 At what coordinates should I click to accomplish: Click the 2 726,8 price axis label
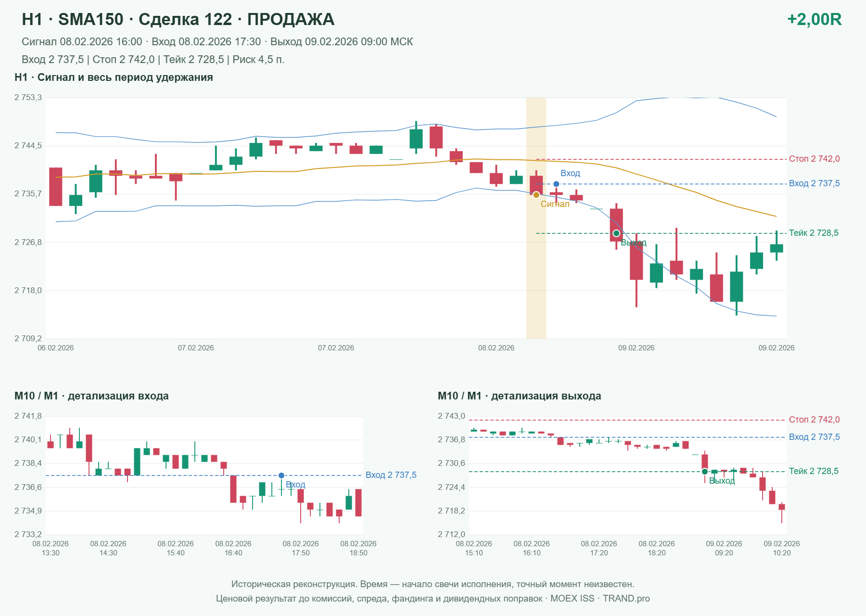coord(28,242)
